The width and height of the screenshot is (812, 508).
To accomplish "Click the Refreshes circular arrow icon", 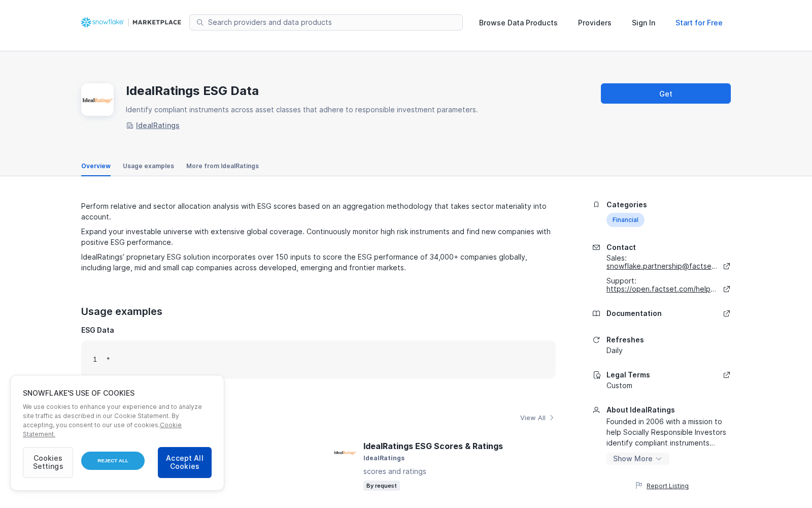I will click(596, 340).
